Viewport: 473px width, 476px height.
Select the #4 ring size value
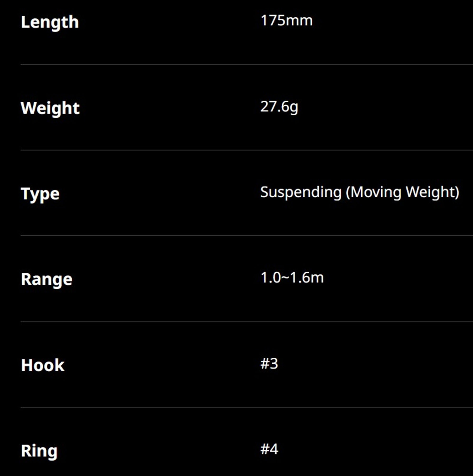pos(269,449)
